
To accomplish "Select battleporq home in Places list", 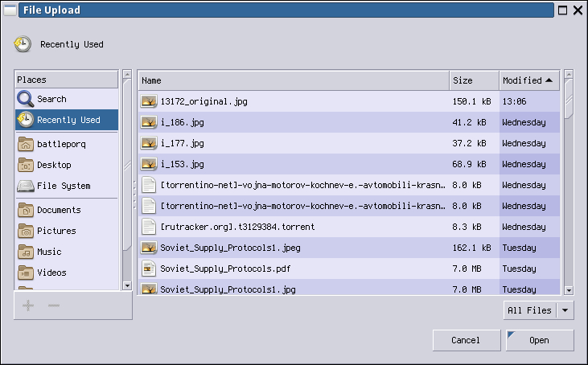I will click(67, 144).
